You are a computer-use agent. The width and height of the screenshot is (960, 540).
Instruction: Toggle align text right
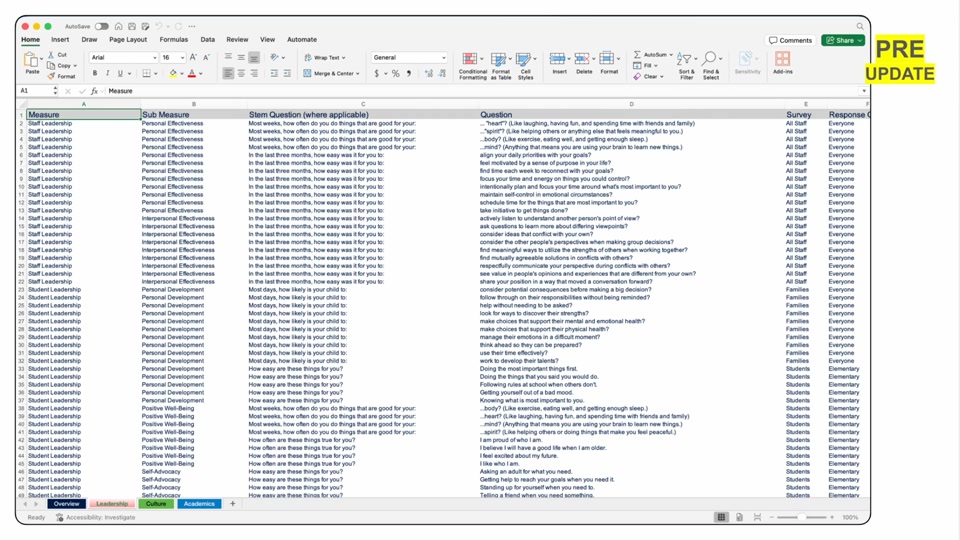pos(253,73)
